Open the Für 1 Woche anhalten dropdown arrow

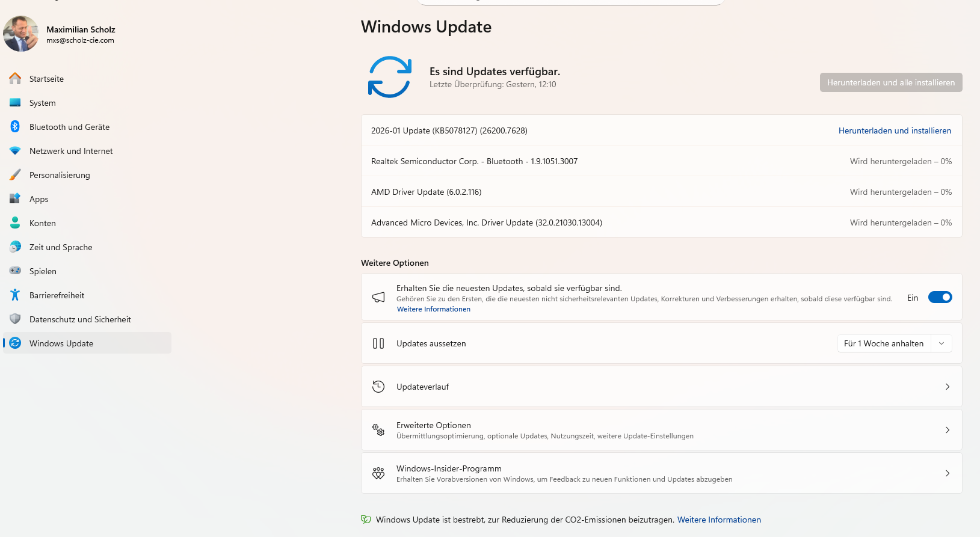point(941,343)
